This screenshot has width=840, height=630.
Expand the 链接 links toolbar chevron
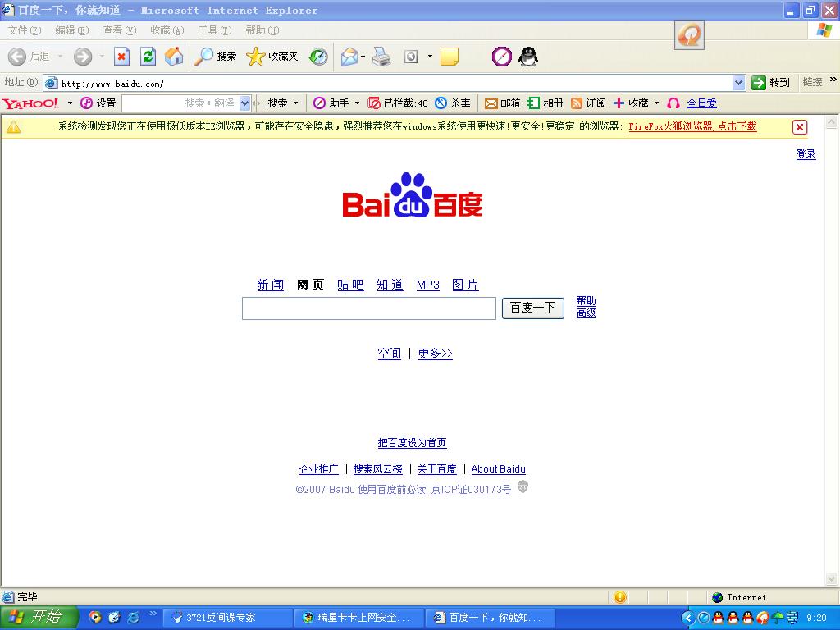pos(833,80)
